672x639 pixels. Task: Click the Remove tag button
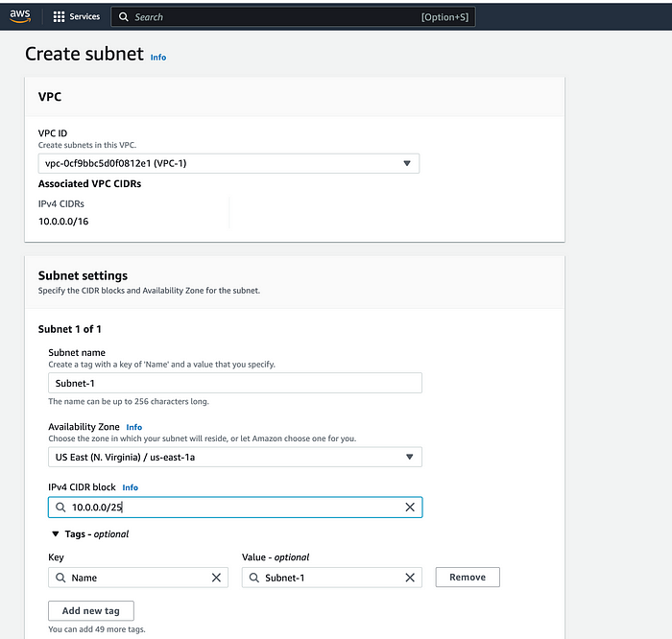(x=468, y=577)
